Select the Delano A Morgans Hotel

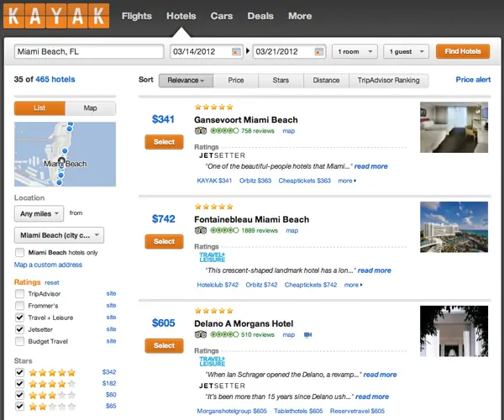point(165,346)
